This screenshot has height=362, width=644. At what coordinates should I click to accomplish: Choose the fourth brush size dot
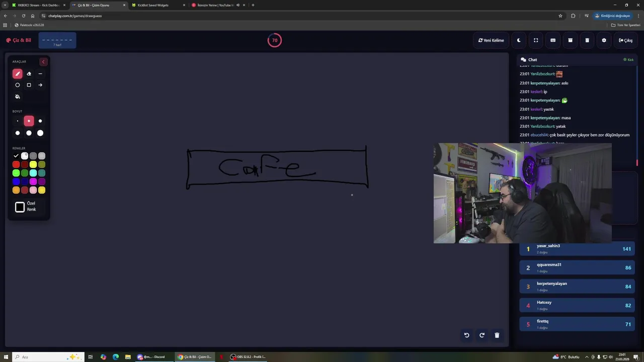tap(17, 133)
